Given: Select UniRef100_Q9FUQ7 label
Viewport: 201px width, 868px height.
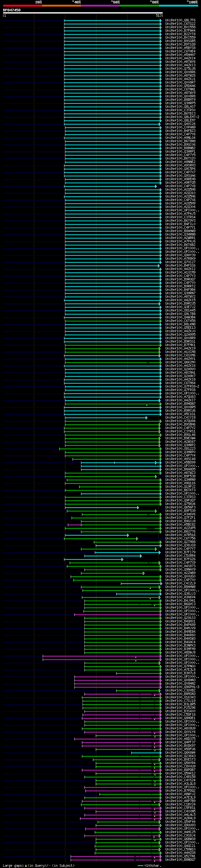Looking at the screenshot, I should tap(180, 500).
